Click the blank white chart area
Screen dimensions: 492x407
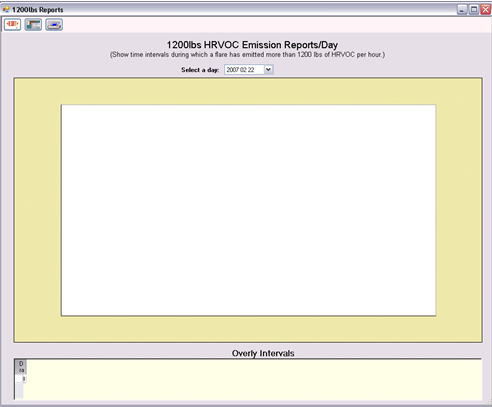[x=248, y=210]
